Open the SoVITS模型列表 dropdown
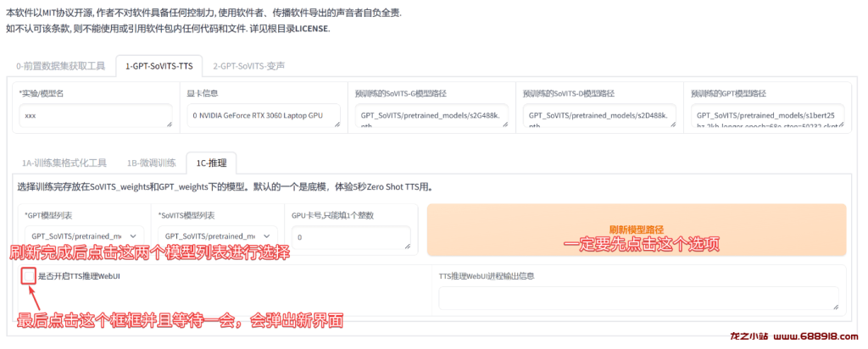Screen dimensions: 868x349 (x=218, y=236)
